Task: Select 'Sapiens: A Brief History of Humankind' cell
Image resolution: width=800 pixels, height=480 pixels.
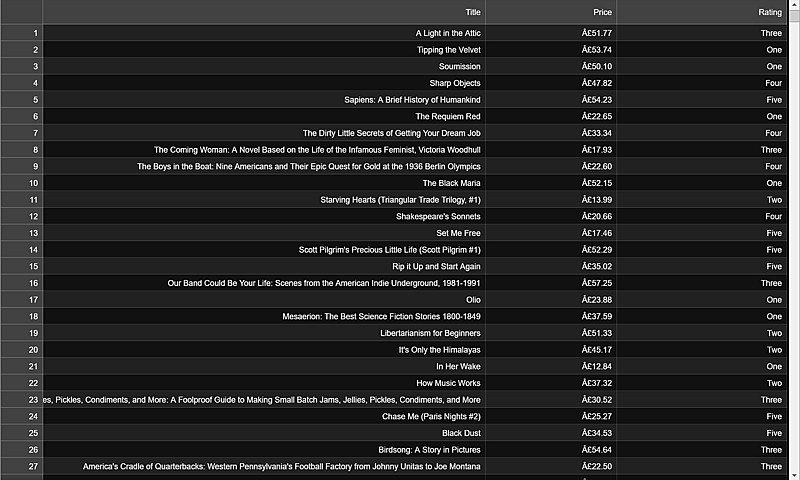Action: (x=264, y=100)
